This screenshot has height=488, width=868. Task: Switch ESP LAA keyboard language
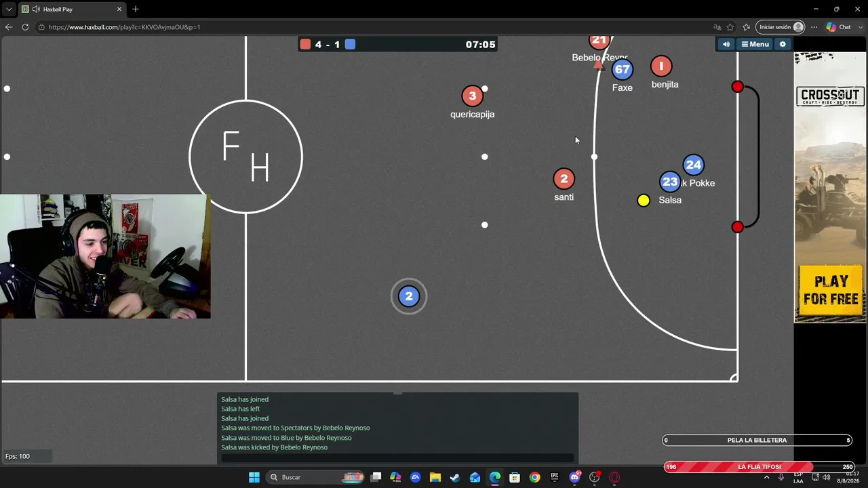tap(798, 477)
